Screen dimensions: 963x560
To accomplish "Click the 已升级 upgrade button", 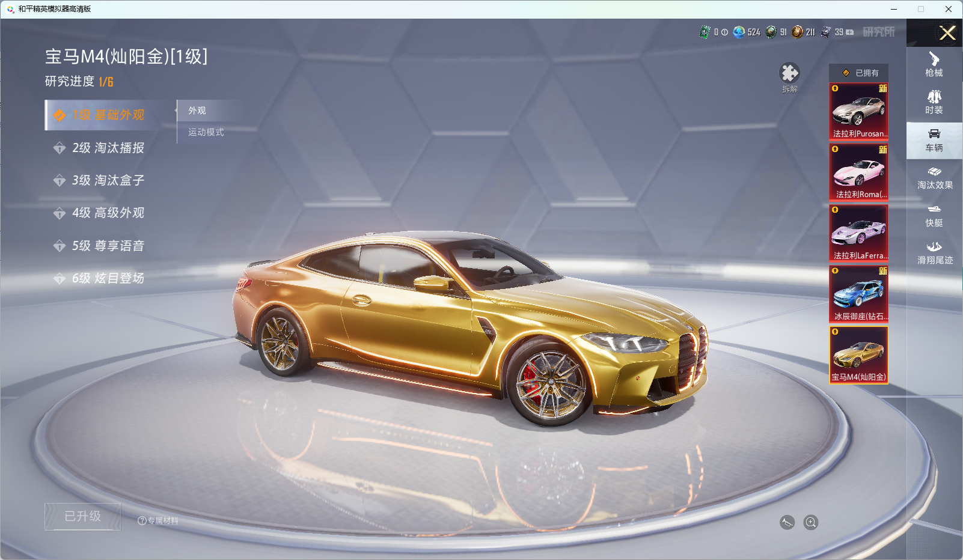I will (83, 517).
